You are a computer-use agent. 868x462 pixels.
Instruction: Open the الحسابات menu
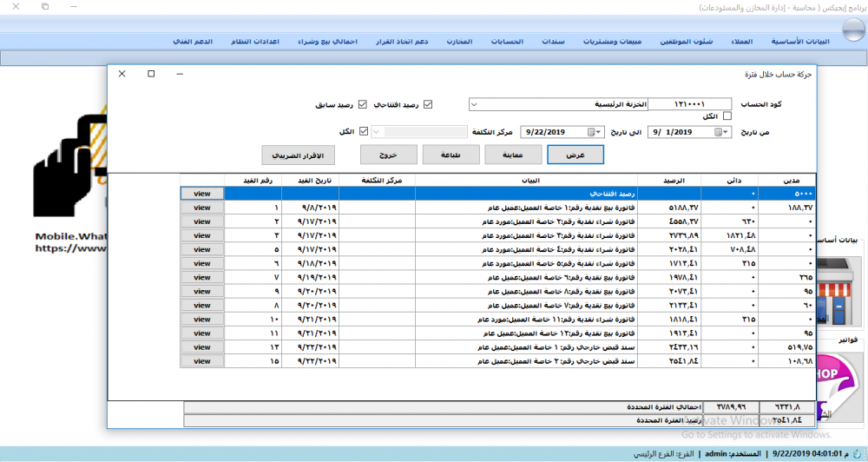pyautogui.click(x=507, y=42)
